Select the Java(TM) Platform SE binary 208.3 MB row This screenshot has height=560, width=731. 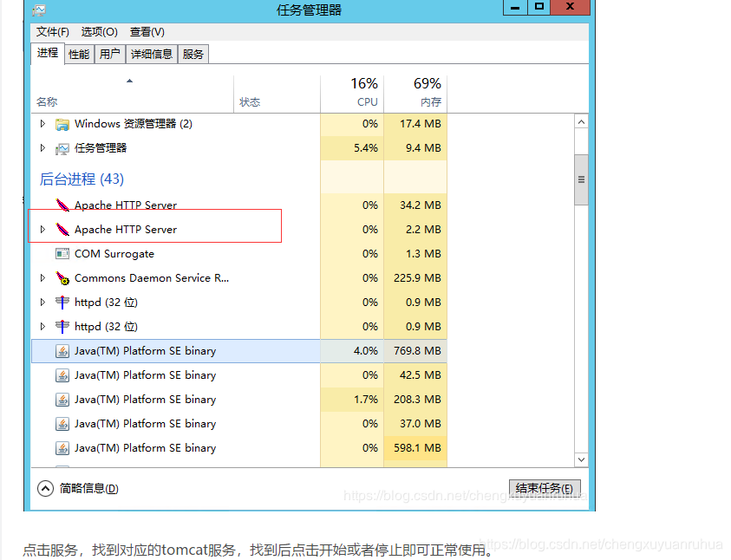coord(239,400)
